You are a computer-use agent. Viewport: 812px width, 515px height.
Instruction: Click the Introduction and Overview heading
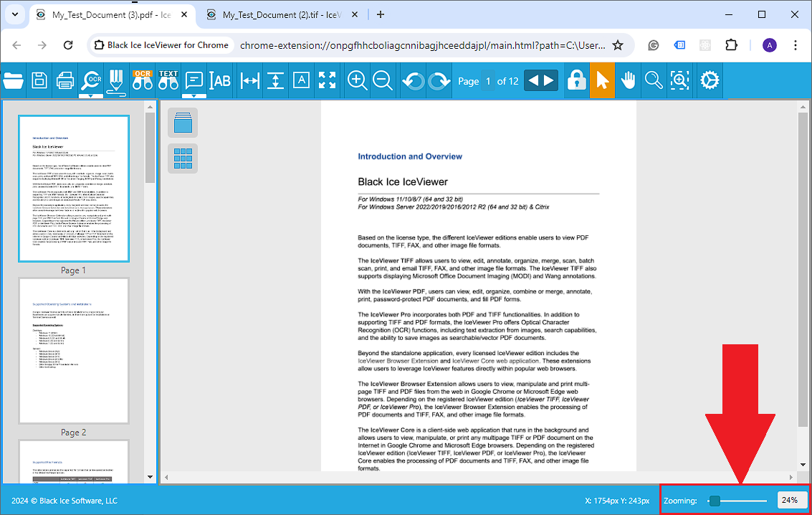coord(410,156)
